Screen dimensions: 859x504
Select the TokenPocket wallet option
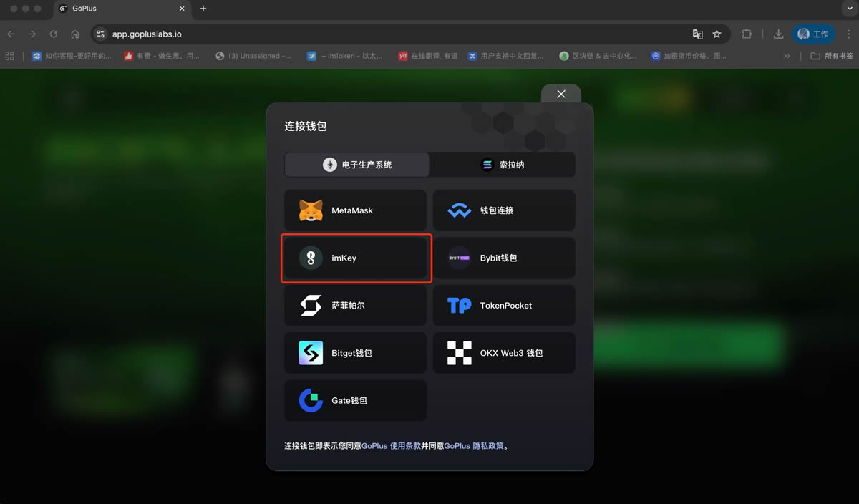point(504,306)
